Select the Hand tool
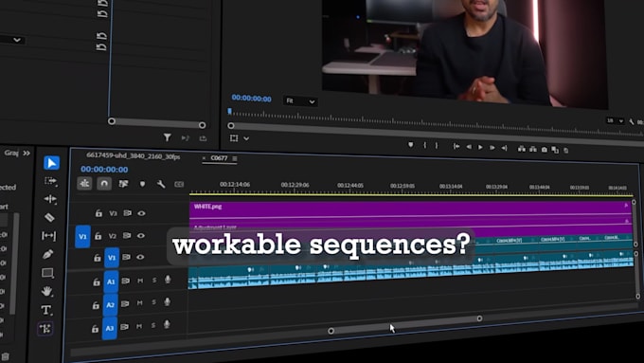 46,291
